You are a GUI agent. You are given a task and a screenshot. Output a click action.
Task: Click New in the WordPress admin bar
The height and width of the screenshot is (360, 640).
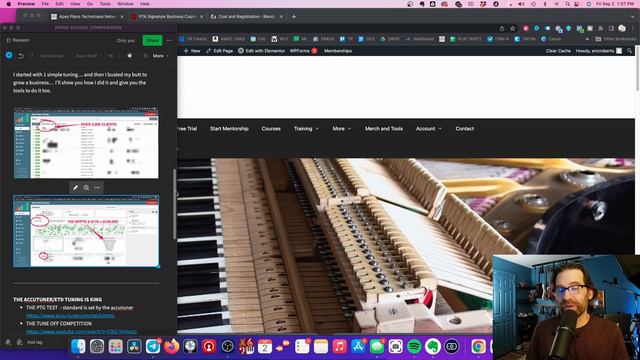(192, 51)
